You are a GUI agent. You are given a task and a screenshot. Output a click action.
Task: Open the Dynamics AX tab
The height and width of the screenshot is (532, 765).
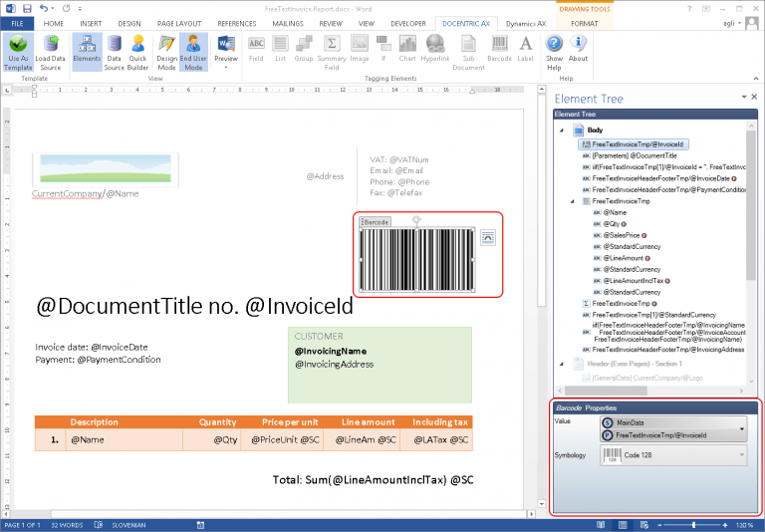click(x=526, y=24)
